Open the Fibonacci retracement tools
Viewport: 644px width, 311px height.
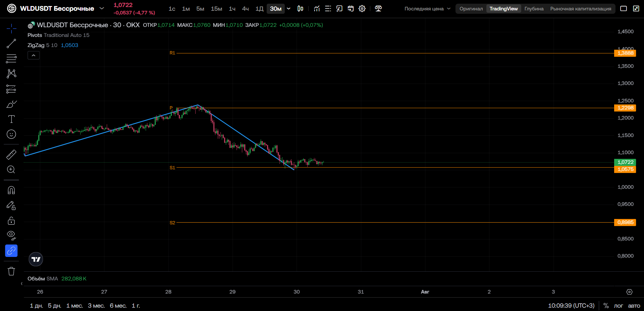[x=11, y=58]
